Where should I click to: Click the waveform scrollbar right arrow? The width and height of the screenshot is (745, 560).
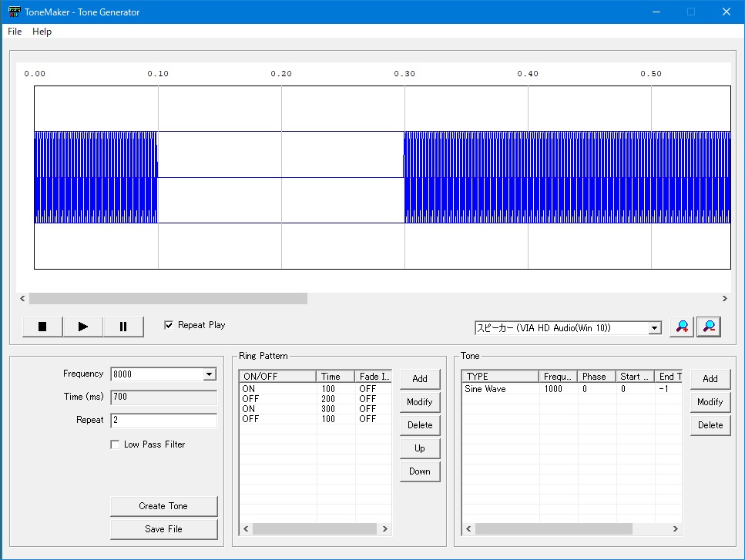(724, 298)
